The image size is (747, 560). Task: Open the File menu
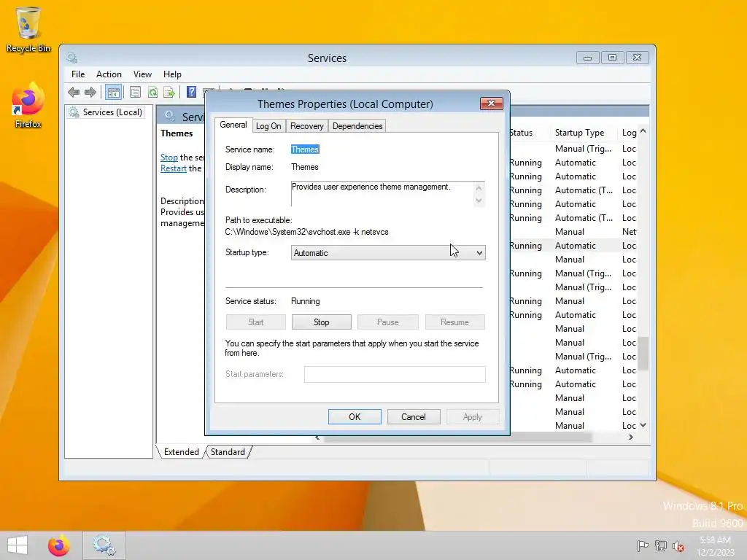[78, 74]
